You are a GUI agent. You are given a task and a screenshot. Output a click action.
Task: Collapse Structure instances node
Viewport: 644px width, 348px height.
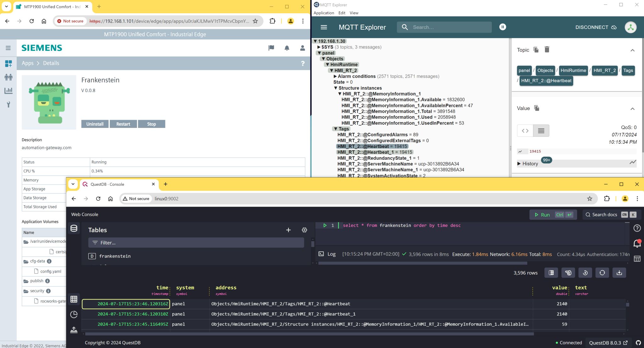(336, 88)
